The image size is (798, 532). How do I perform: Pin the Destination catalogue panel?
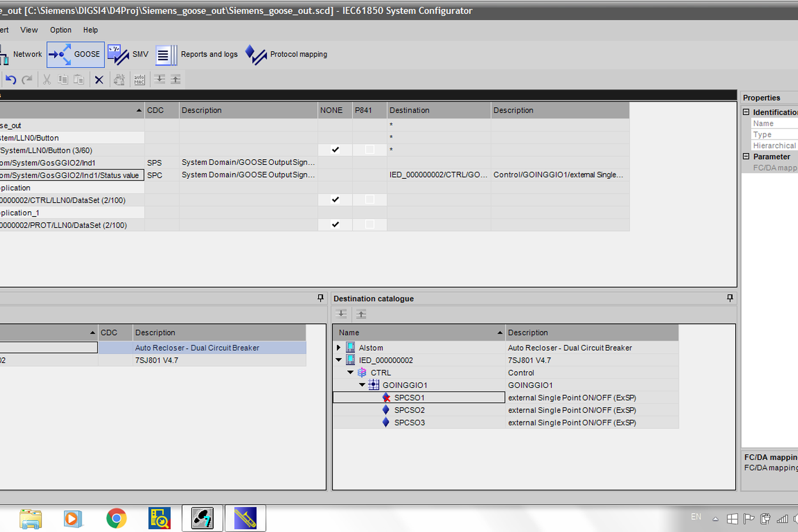click(730, 298)
